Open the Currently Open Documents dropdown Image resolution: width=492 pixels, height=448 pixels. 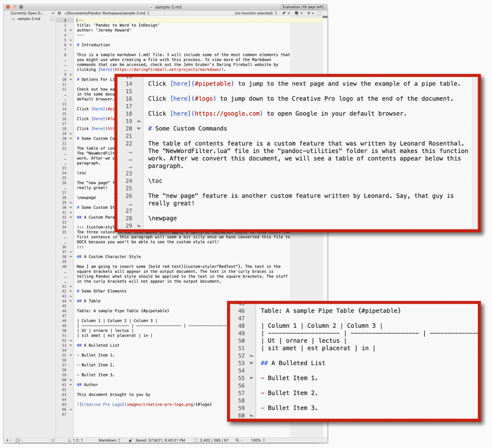32,13
